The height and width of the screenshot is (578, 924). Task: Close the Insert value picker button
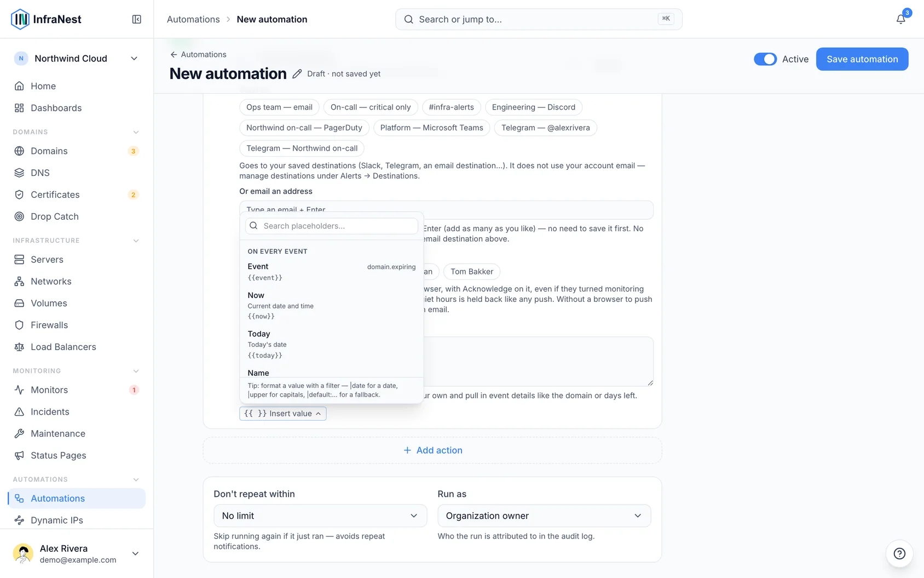pyautogui.click(x=283, y=414)
